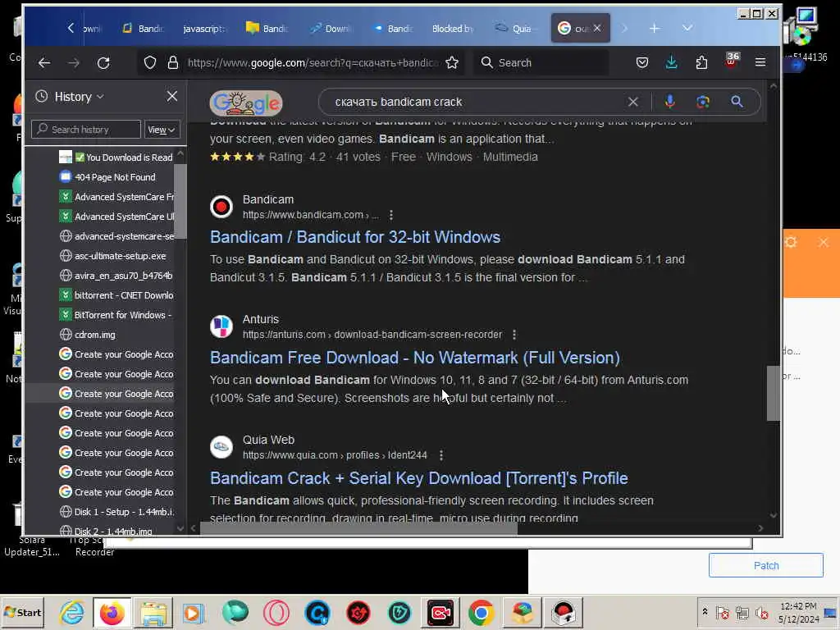Open the red screen recorder taskbar icon
The image size is (840, 630).
[441, 612]
